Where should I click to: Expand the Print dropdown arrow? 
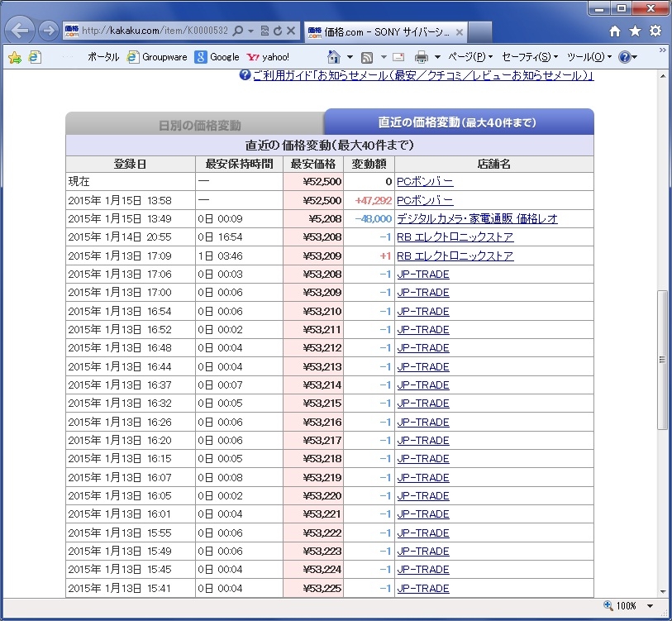point(437,57)
